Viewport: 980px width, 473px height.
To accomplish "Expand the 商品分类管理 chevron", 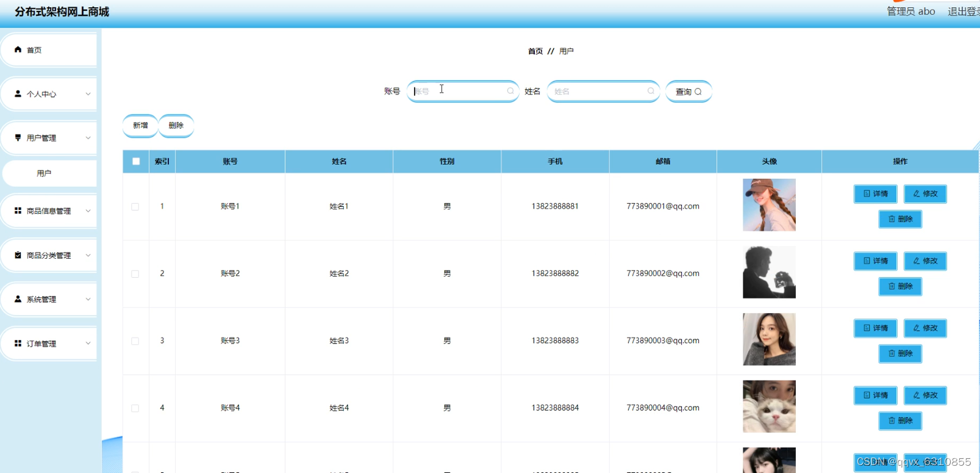I will click(x=88, y=255).
